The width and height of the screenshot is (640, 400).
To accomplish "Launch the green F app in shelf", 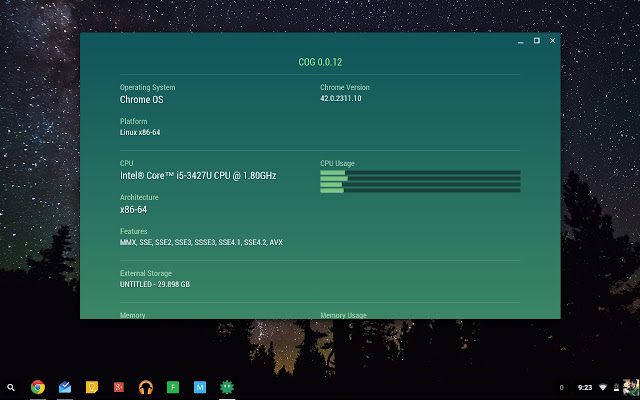I will point(173,387).
